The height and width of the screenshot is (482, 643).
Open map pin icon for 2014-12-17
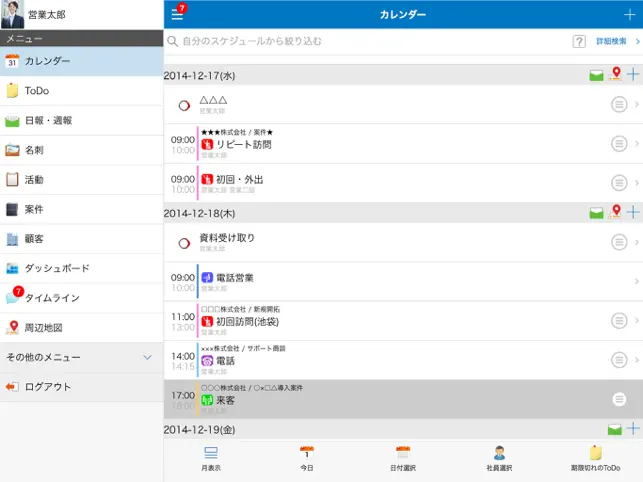616,74
